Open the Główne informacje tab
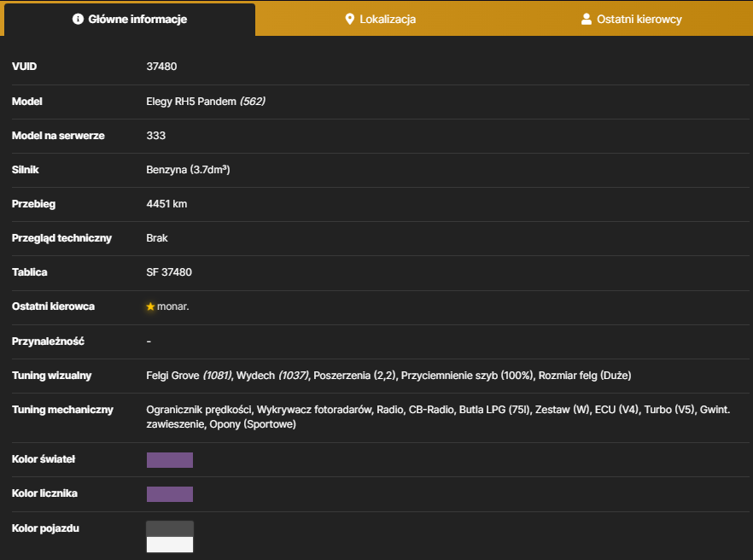 130,20
